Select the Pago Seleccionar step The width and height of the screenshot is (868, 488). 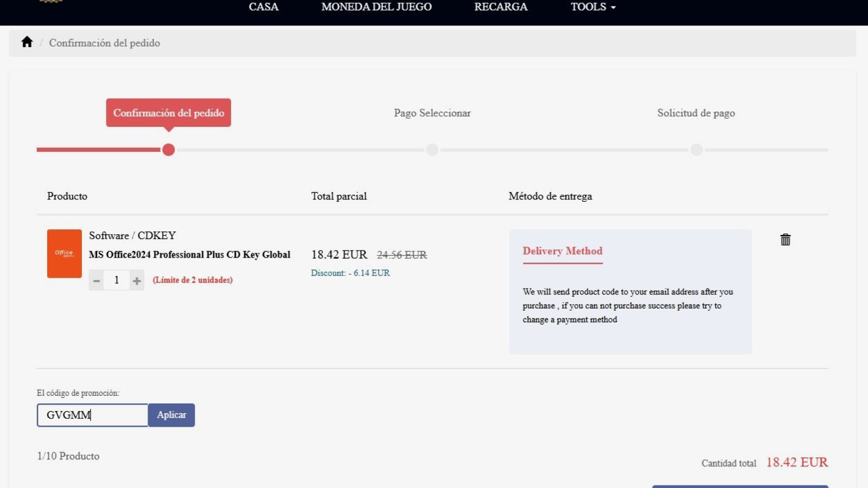click(x=432, y=113)
